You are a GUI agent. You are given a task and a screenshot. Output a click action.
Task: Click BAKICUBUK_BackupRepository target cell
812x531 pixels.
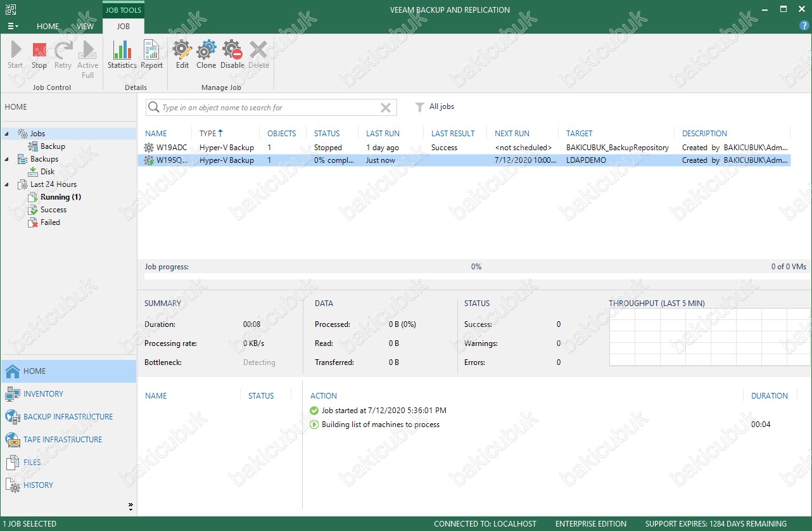618,148
